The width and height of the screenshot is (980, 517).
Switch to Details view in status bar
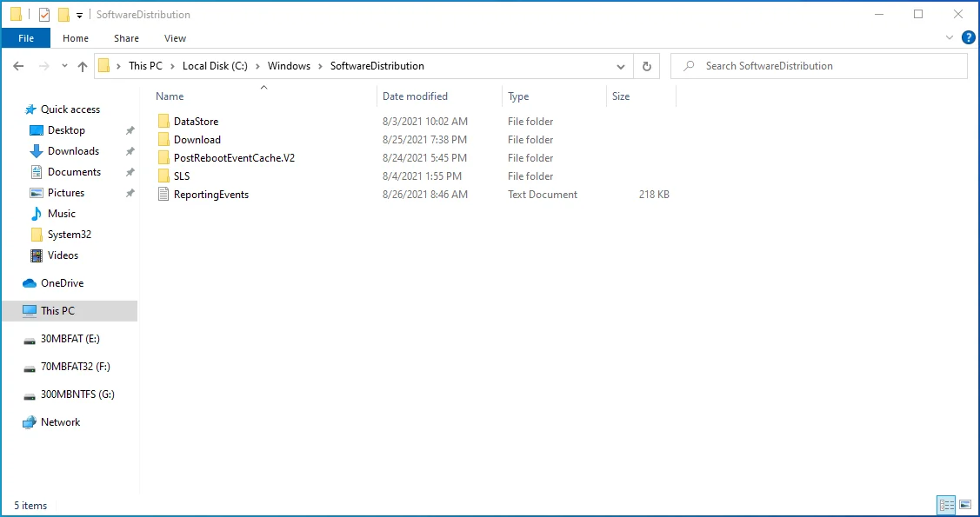[x=946, y=505]
